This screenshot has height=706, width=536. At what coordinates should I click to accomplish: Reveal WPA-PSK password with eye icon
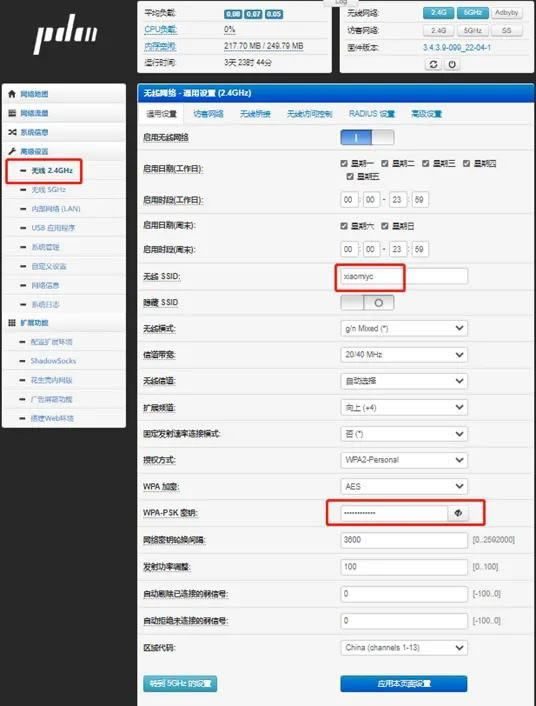(458, 513)
